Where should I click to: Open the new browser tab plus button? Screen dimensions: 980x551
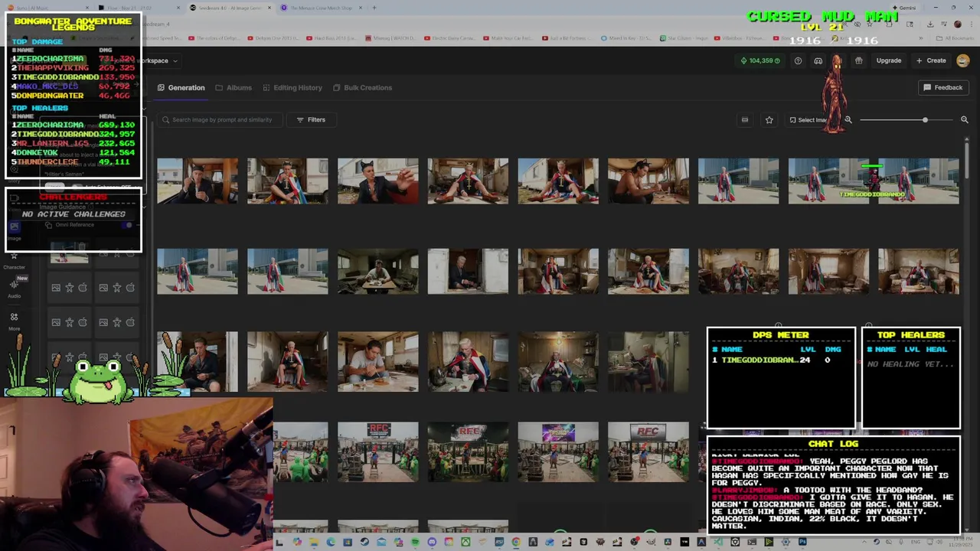pos(374,8)
